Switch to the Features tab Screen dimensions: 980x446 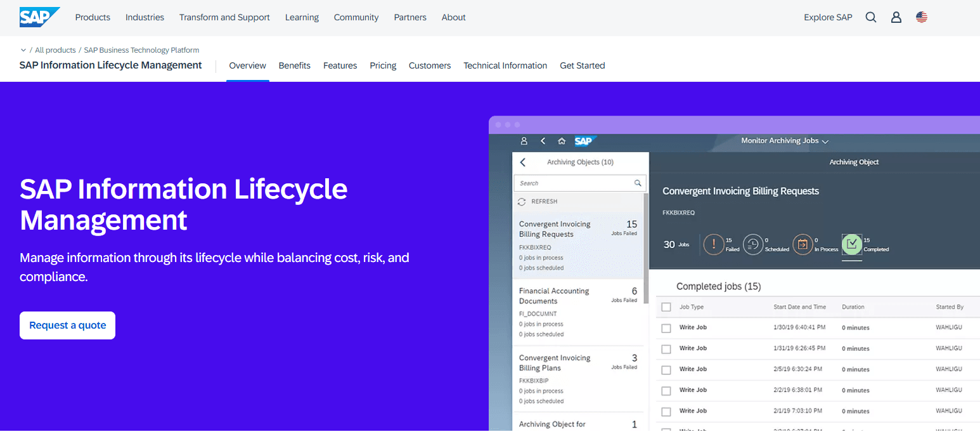pyautogui.click(x=340, y=65)
